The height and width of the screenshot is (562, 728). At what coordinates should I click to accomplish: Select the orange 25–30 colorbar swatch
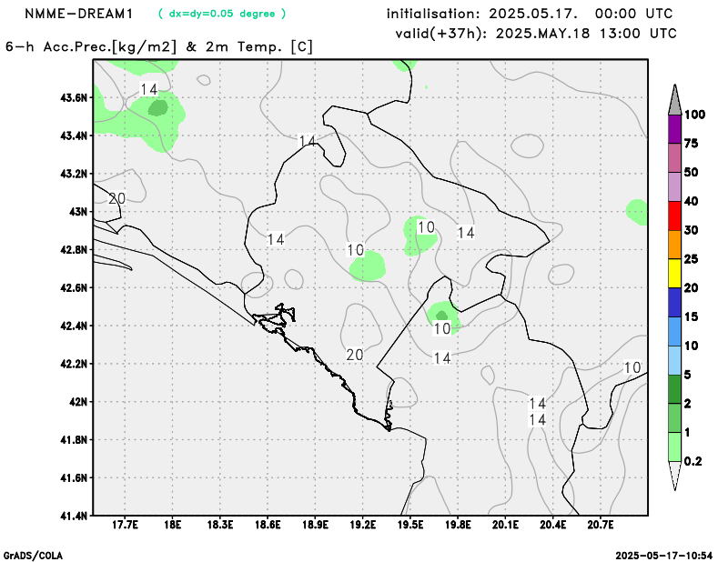tap(674, 245)
